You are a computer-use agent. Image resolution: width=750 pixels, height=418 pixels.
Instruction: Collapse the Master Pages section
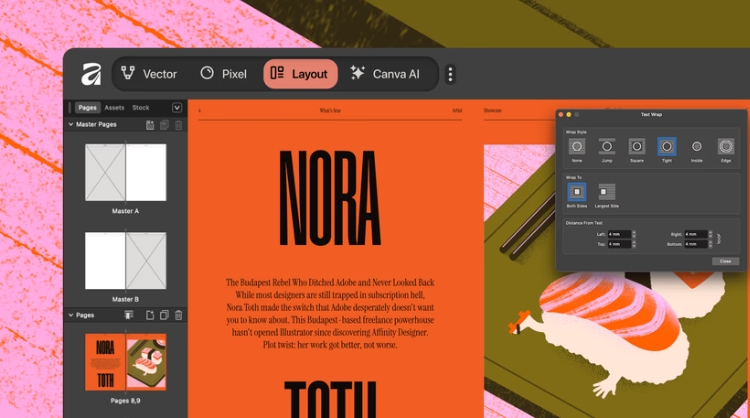click(x=71, y=124)
